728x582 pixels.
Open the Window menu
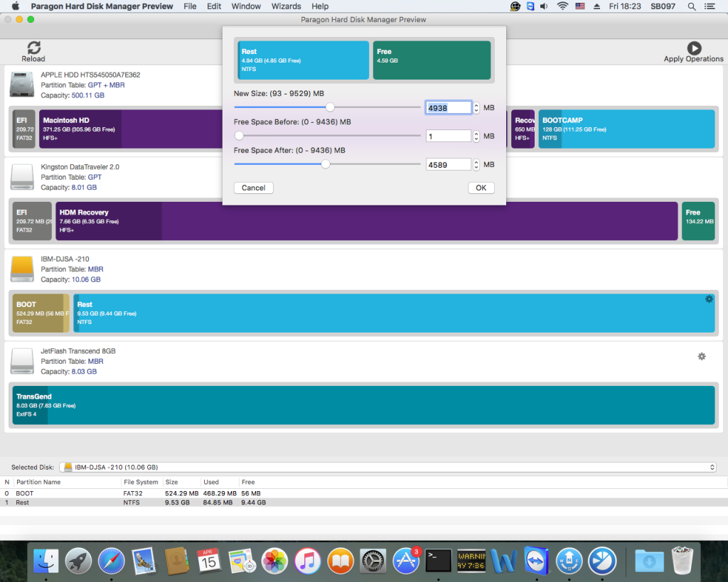(x=246, y=6)
